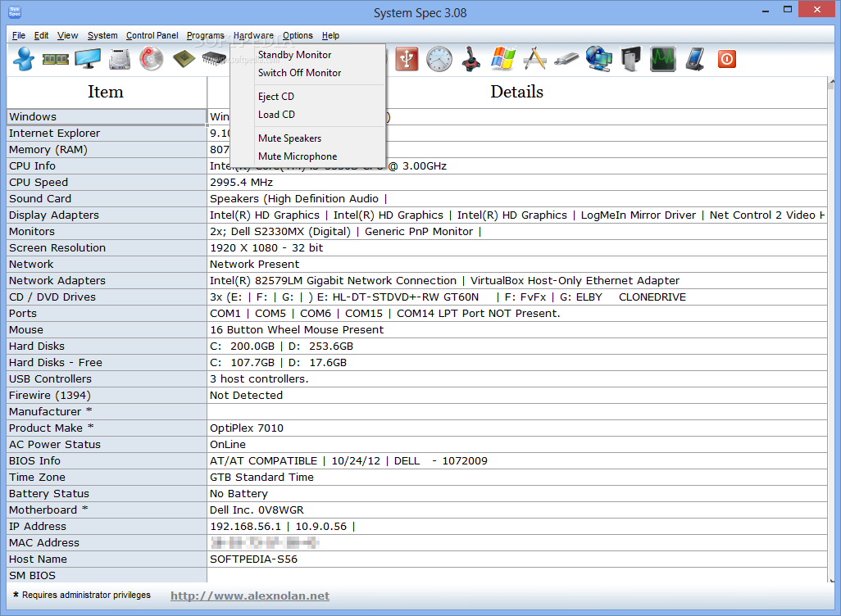The image size is (841, 616).
Task: Open the View menu
Action: 67,35
